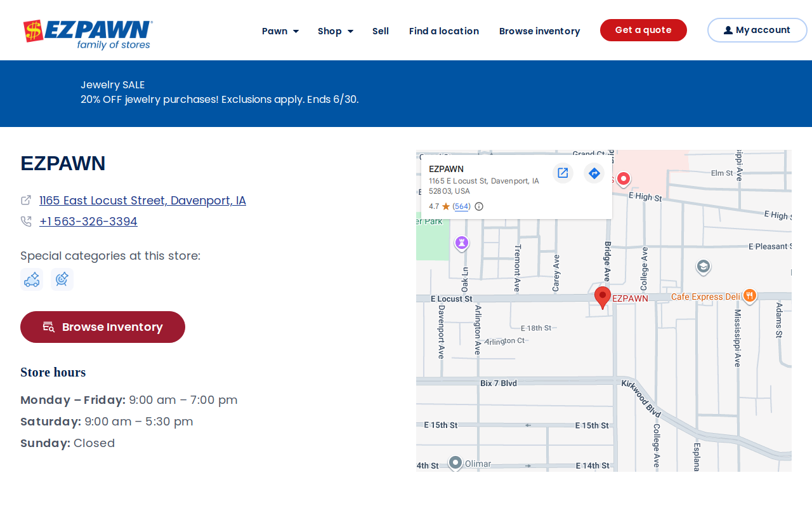The width and height of the screenshot is (812, 508).
Task: Go to Find a location
Action: 444,31
